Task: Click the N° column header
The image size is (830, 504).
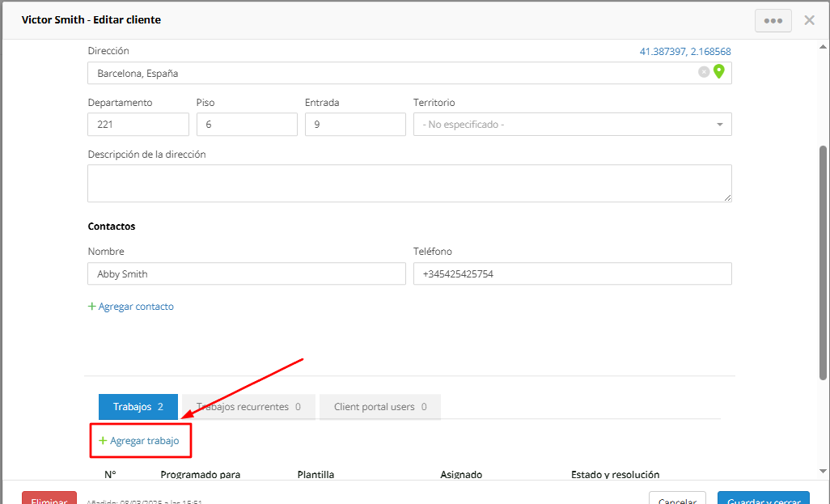Action: pos(110,474)
